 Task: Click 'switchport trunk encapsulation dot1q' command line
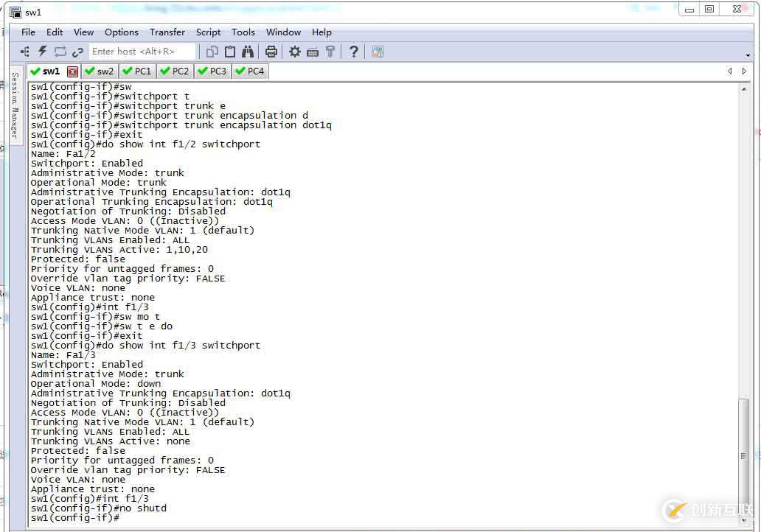point(181,125)
